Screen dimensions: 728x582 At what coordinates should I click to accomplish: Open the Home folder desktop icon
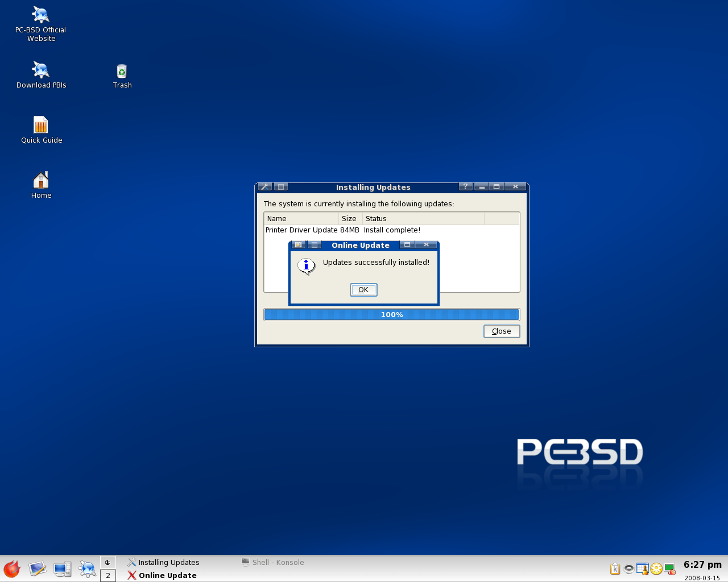tap(41, 185)
